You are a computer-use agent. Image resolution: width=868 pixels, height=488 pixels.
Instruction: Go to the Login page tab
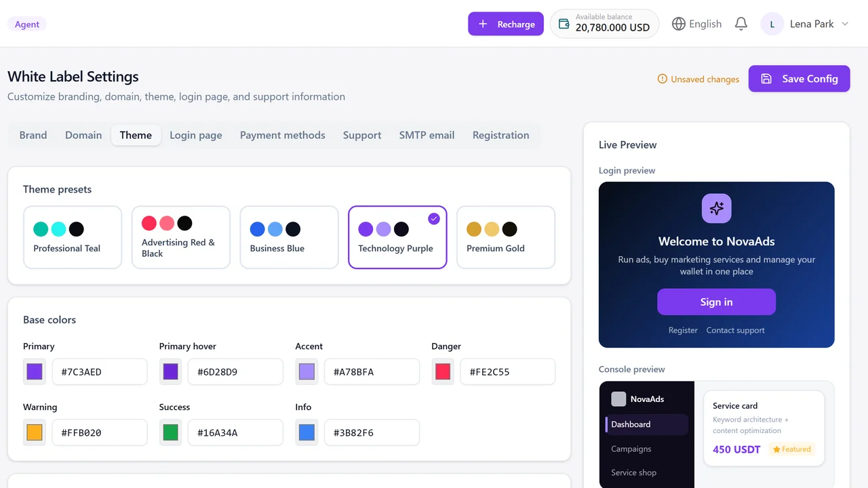point(196,135)
